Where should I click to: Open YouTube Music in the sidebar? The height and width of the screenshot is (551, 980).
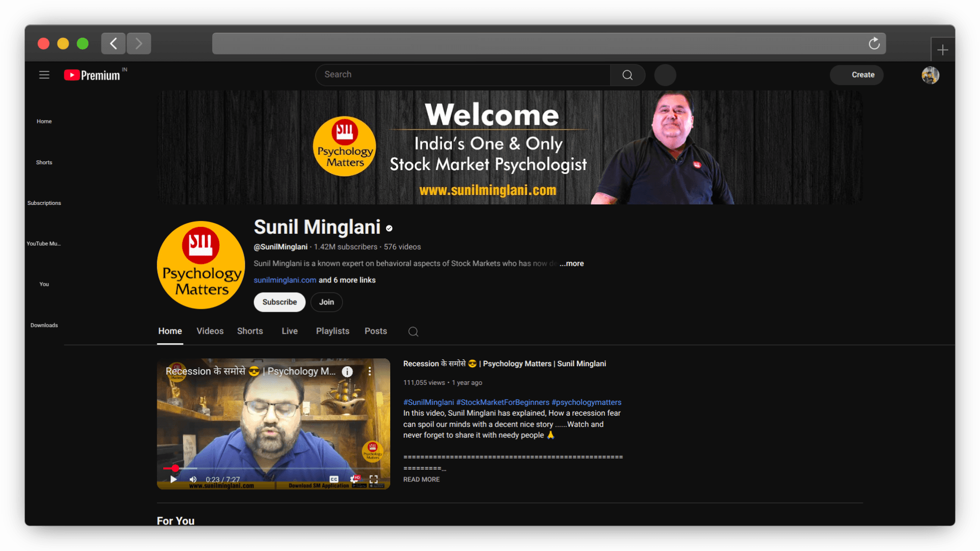point(44,244)
